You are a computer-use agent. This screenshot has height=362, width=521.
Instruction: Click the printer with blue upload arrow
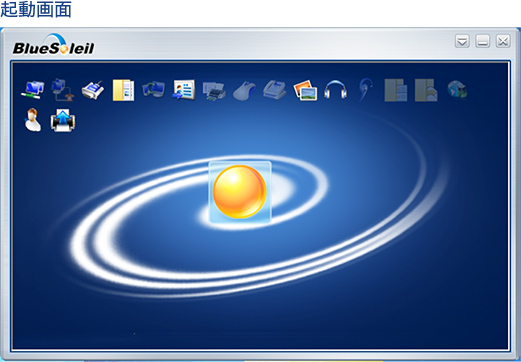tap(63, 120)
